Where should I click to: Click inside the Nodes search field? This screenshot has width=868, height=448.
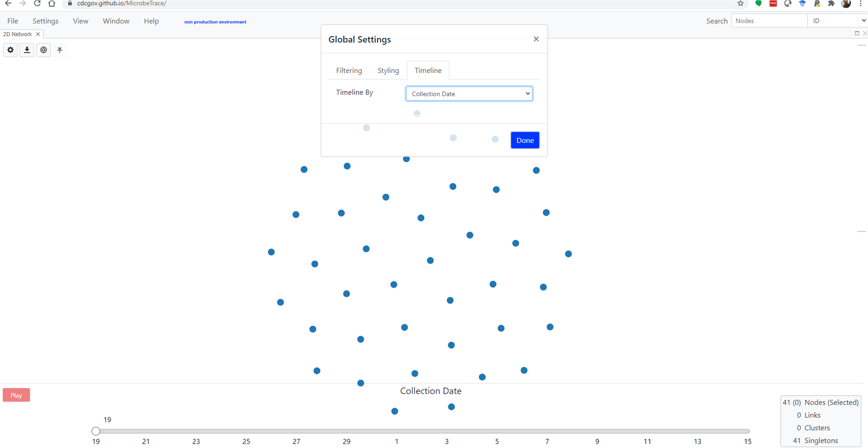tap(769, 21)
